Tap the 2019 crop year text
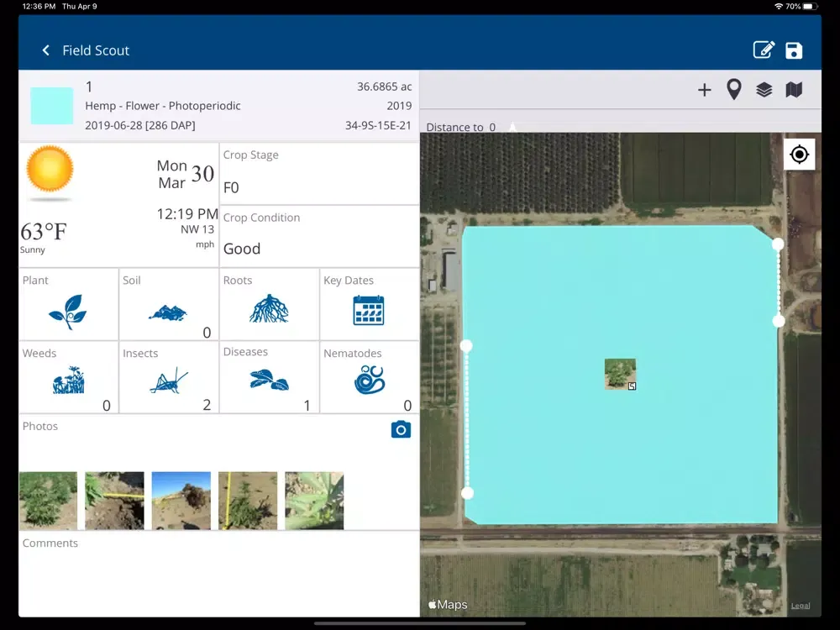 [399, 106]
